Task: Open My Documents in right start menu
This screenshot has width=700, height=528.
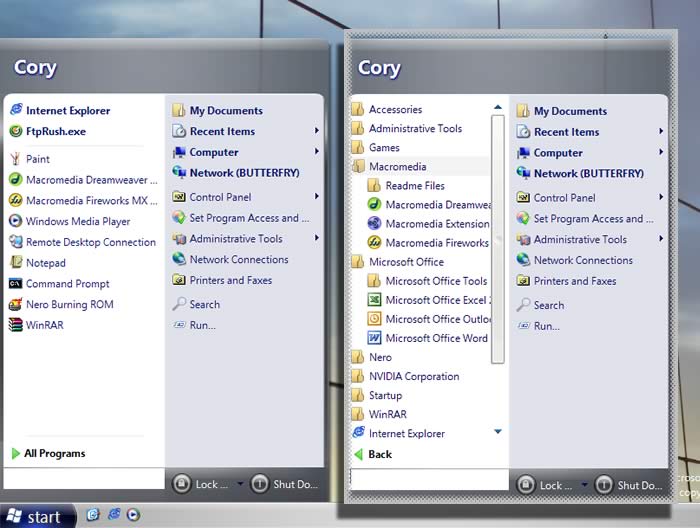Action: pyautogui.click(x=562, y=111)
